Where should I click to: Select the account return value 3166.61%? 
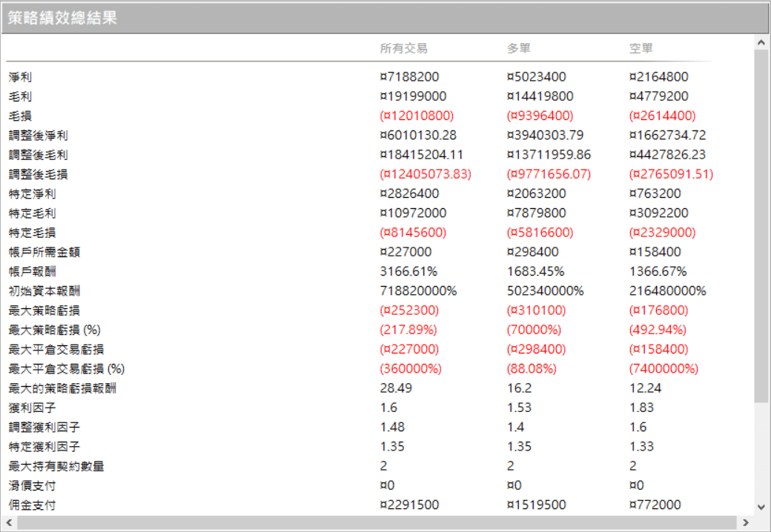click(408, 272)
